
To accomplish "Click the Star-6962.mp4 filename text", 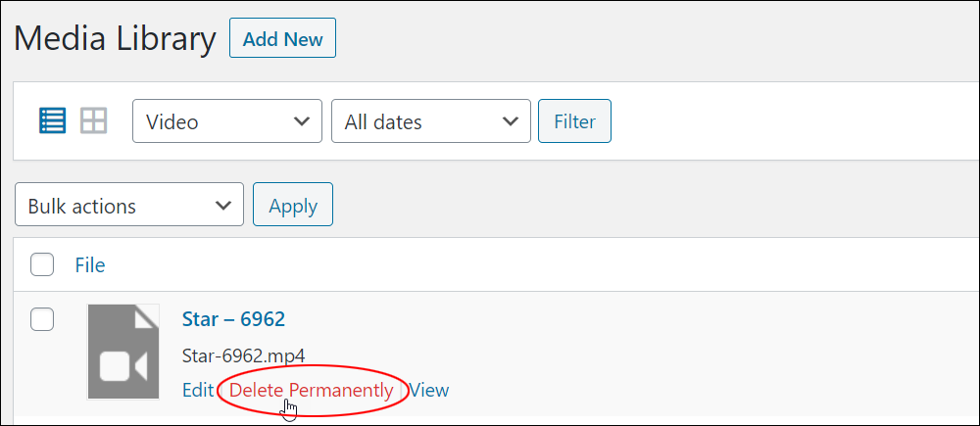I will (x=243, y=355).
